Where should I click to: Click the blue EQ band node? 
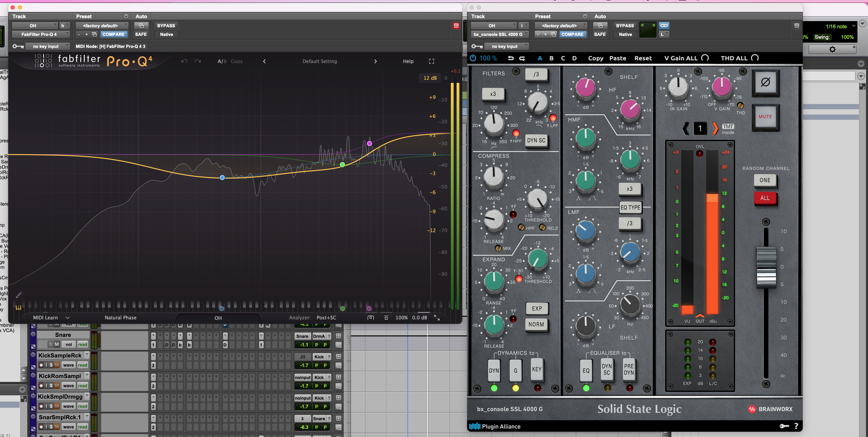pos(222,178)
